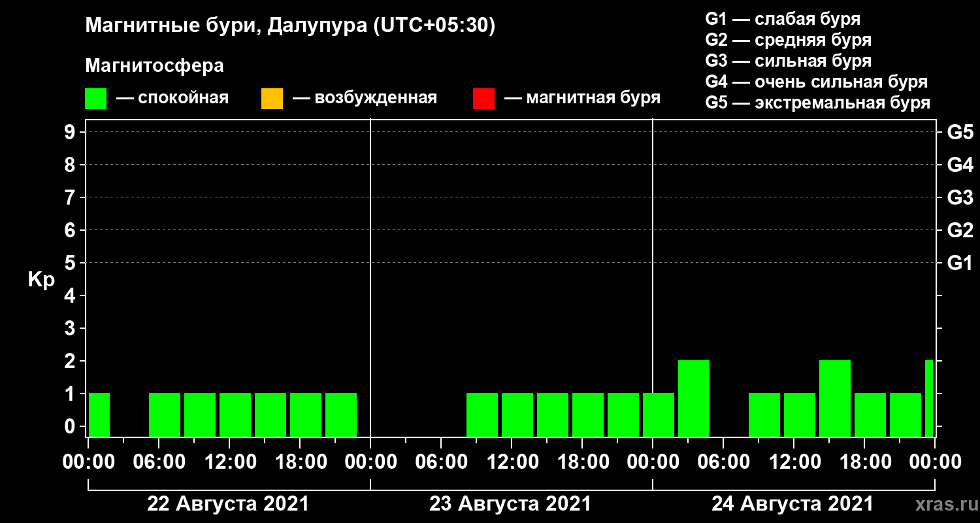Click the '22 Августа 2021' date label
Screen dimensions: 980x523
[x=228, y=504]
